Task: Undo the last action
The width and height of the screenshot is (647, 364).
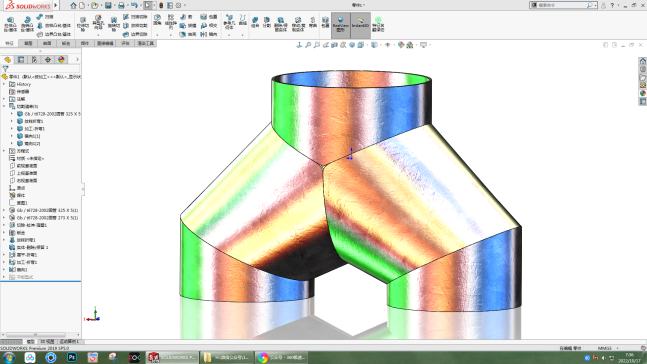Action: click(x=134, y=5)
